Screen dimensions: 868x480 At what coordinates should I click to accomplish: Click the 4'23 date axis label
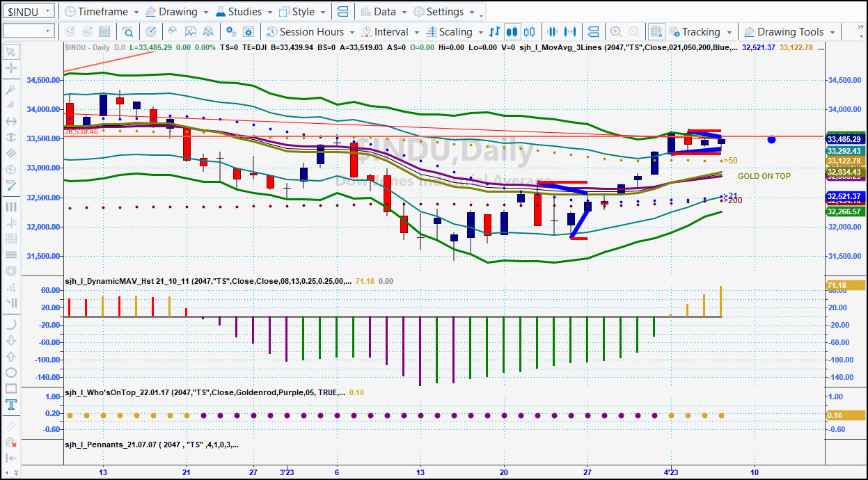671,472
